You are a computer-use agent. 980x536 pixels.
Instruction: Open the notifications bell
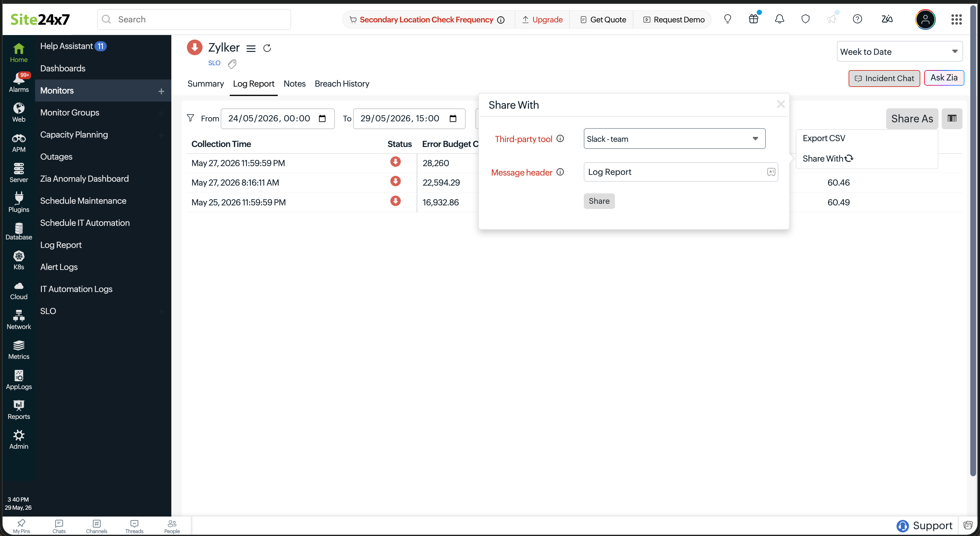pyautogui.click(x=779, y=19)
